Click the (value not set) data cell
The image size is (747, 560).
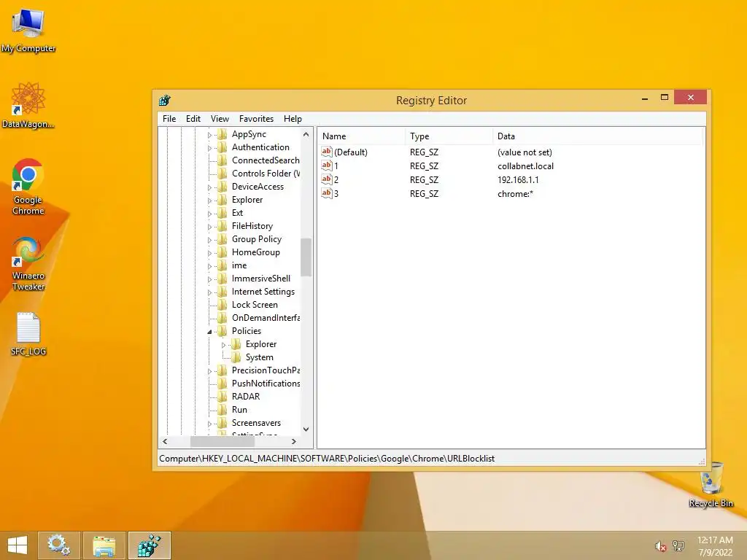(525, 152)
